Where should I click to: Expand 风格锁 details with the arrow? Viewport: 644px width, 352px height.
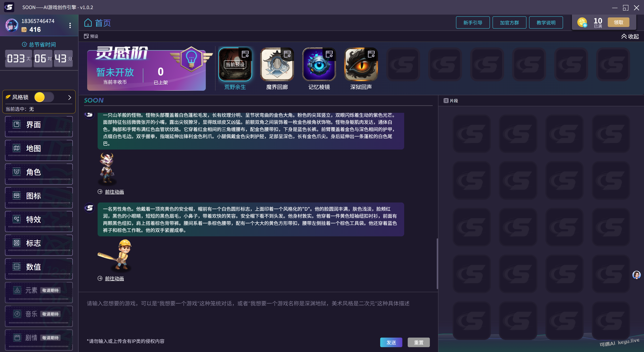point(70,97)
